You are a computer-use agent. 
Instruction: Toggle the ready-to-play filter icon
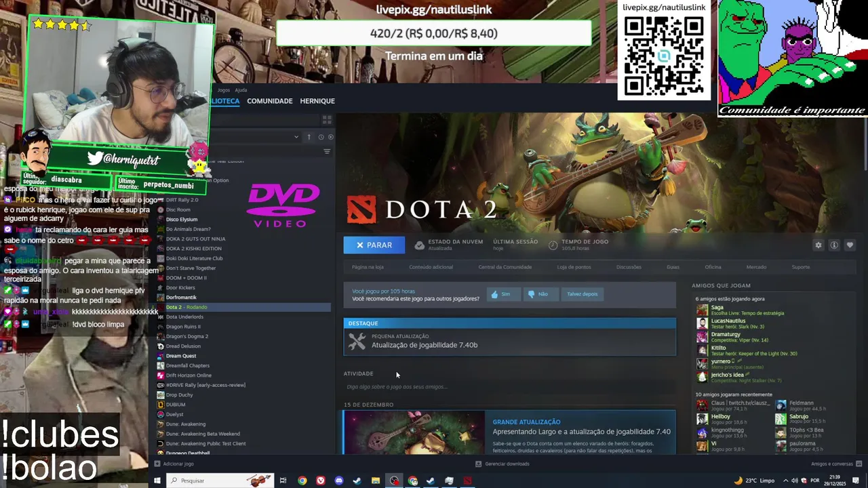(331, 137)
